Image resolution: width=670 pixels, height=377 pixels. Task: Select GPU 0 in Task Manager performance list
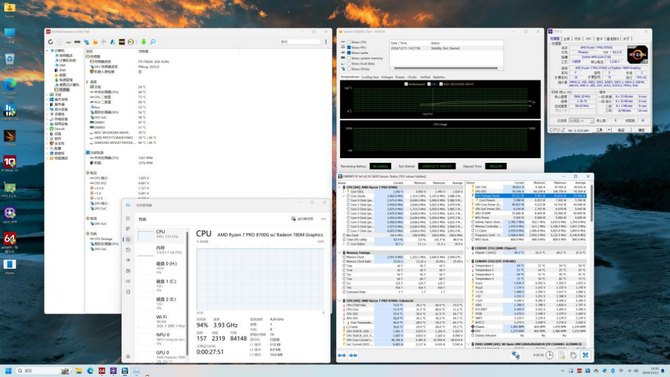(162, 355)
